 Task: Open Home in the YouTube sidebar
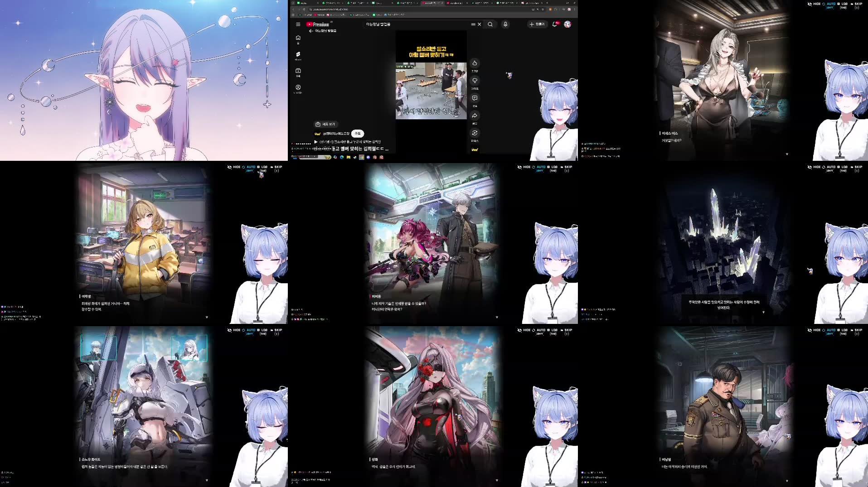[x=298, y=39]
